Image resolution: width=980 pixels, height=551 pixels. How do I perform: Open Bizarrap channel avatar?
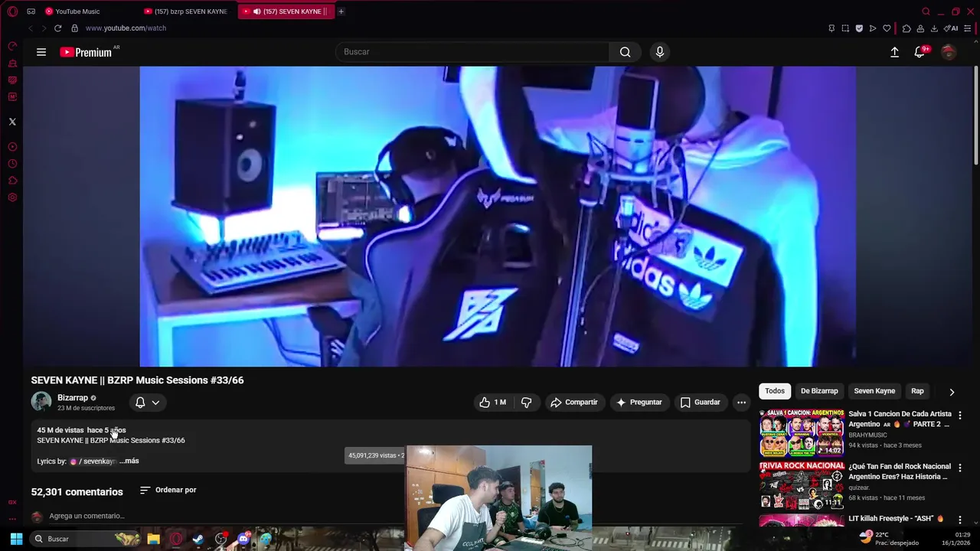pyautogui.click(x=41, y=401)
